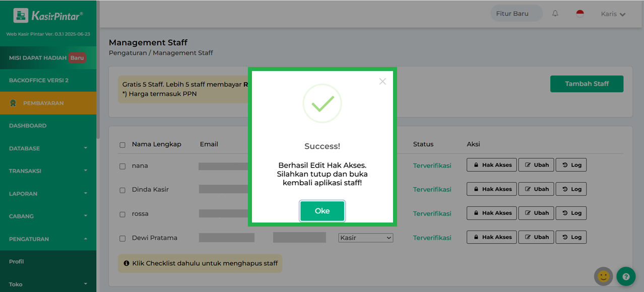Expand the Database sidebar menu
This screenshot has width=644, height=292.
coord(48,149)
